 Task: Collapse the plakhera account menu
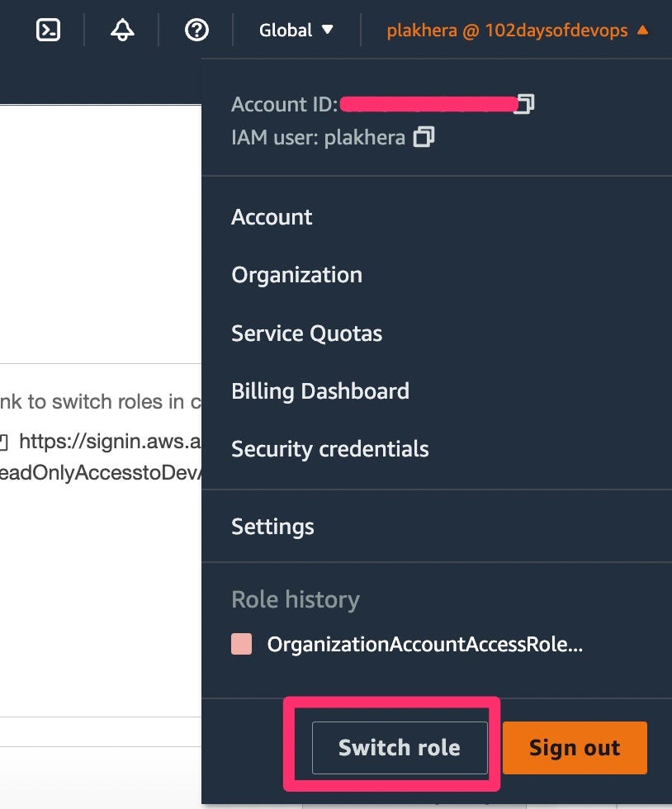[x=517, y=31]
